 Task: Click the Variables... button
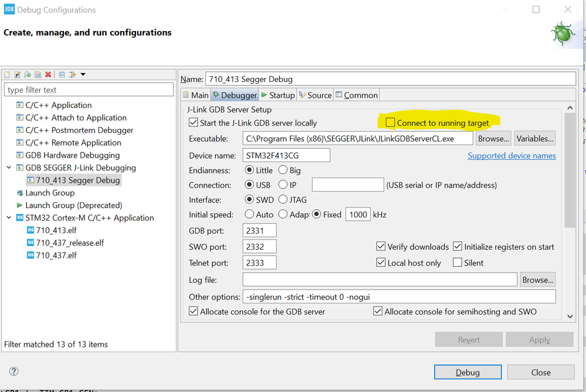pyautogui.click(x=535, y=138)
